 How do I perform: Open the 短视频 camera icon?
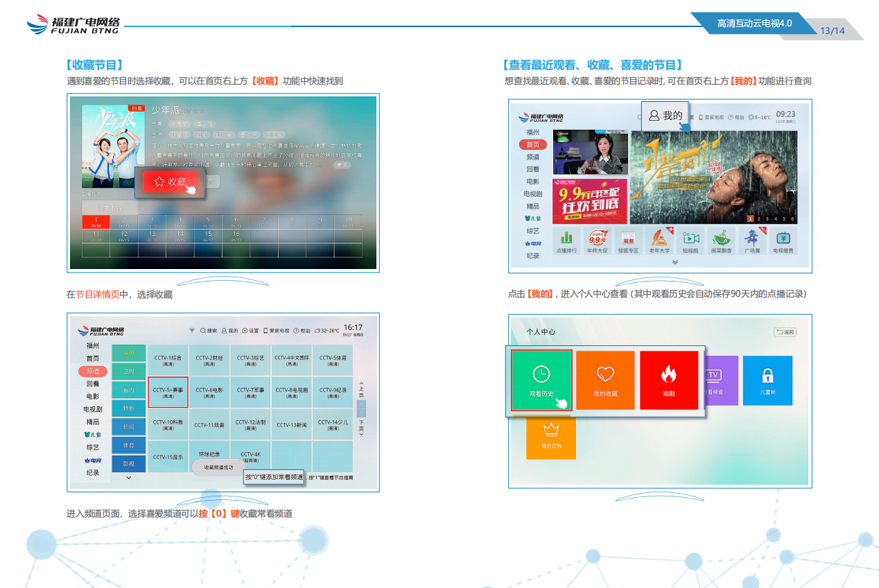click(690, 241)
